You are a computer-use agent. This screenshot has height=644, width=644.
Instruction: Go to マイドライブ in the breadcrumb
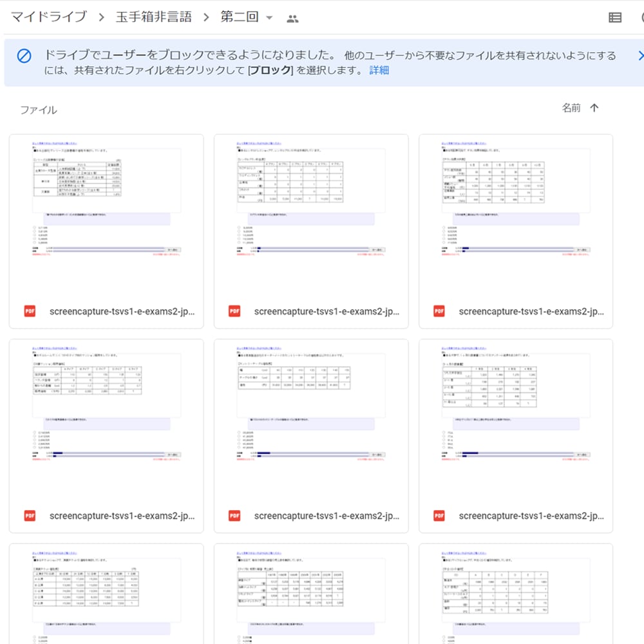click(48, 17)
